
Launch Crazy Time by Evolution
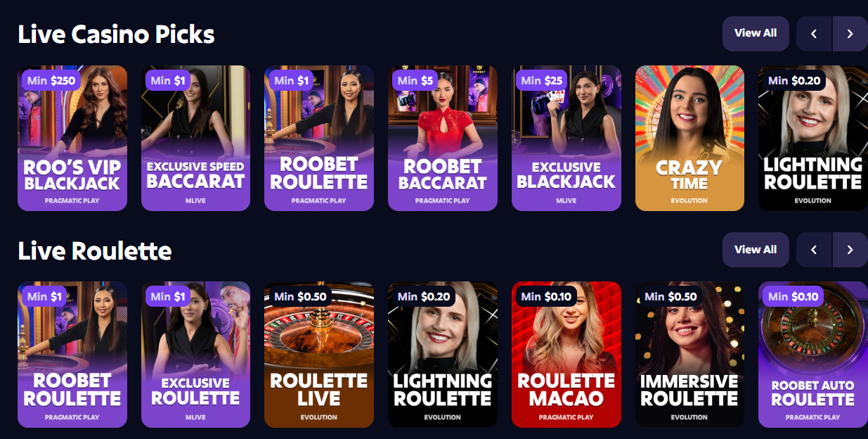pyautogui.click(x=689, y=138)
